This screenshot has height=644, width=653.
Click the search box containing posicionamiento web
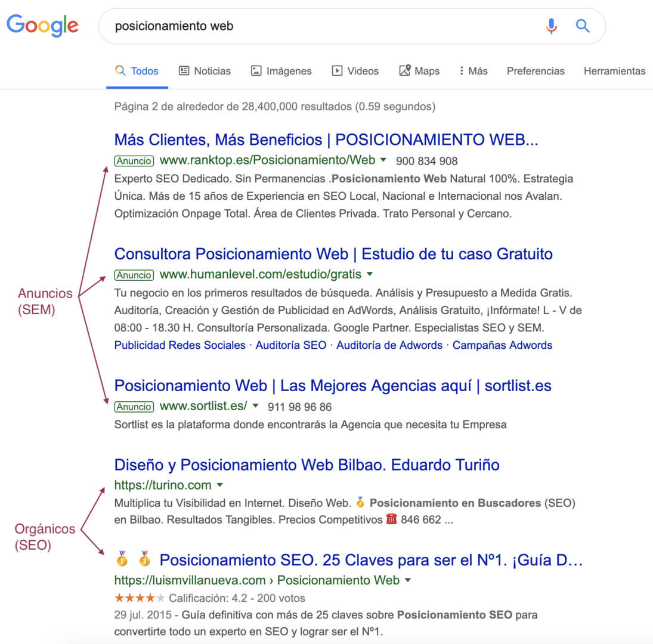(322, 26)
